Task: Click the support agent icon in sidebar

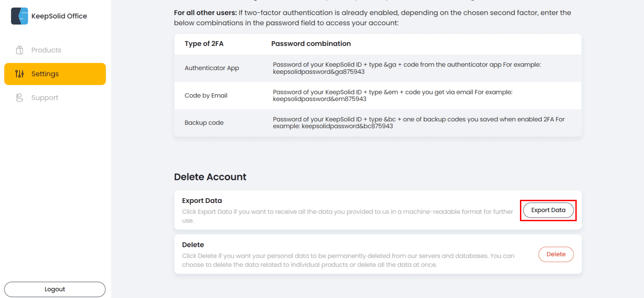Action: point(20,98)
